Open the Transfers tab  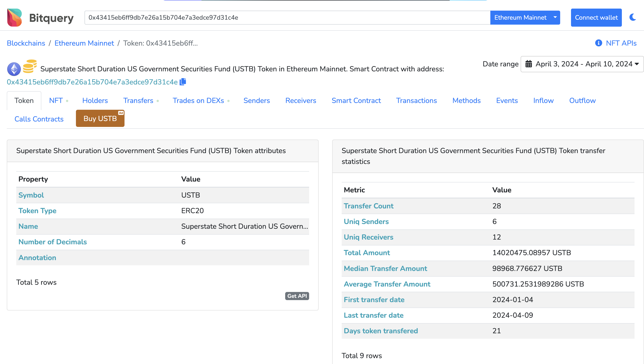coord(138,100)
